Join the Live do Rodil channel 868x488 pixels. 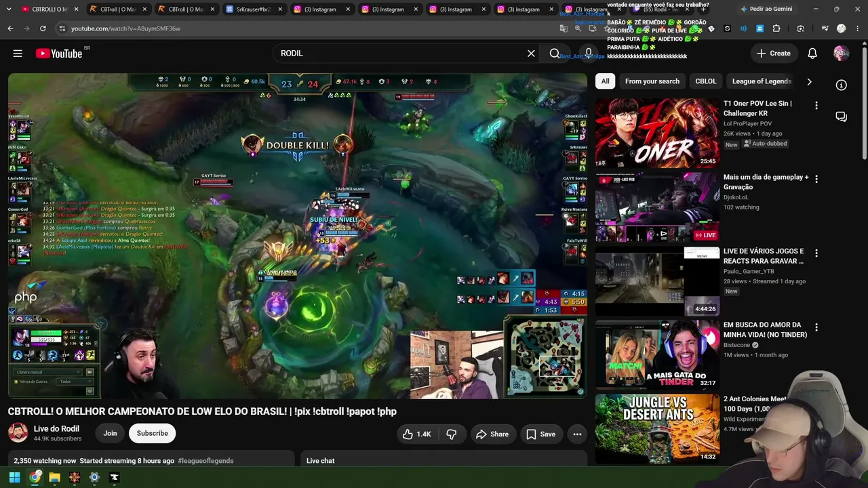click(x=110, y=434)
